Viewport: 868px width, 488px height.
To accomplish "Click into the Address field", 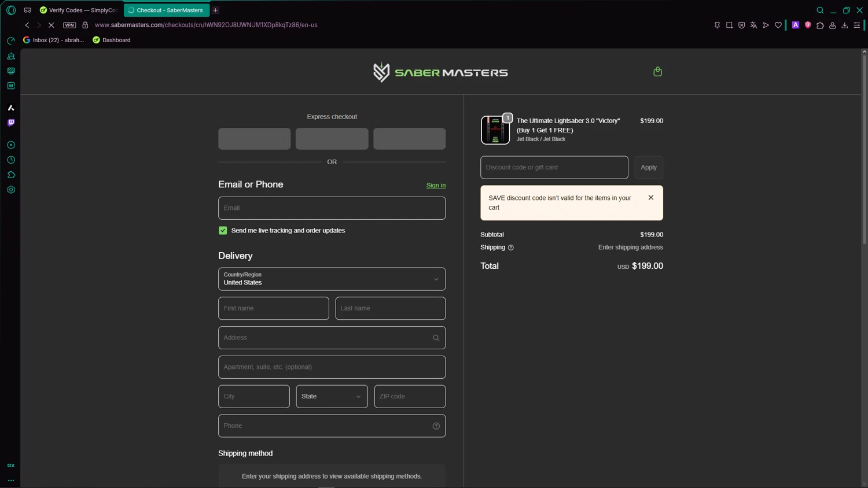I will pos(332,338).
